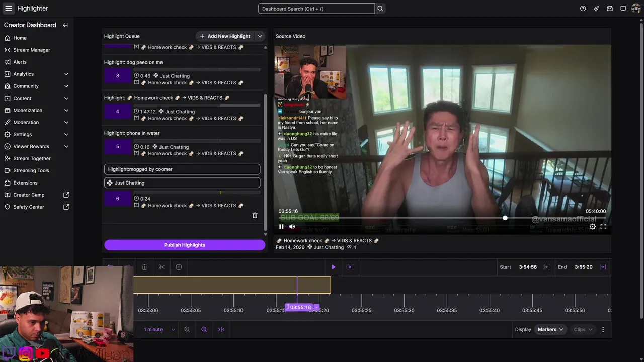Click the timeline playhead marker 03:55:16
The image size is (644, 362).
click(300, 307)
